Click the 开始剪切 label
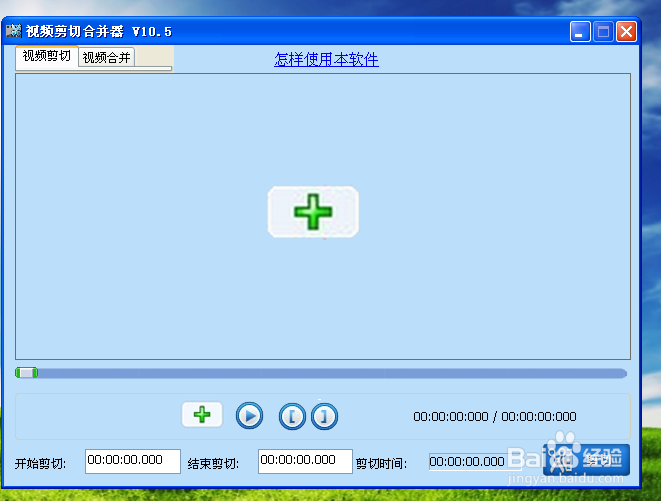The image size is (661, 501). pyautogui.click(x=40, y=464)
